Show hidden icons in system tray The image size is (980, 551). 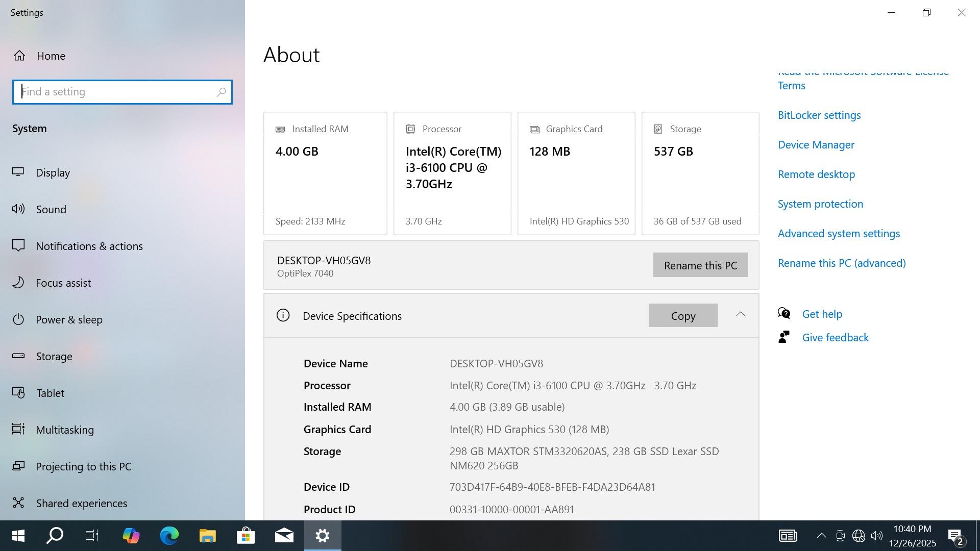tap(821, 536)
